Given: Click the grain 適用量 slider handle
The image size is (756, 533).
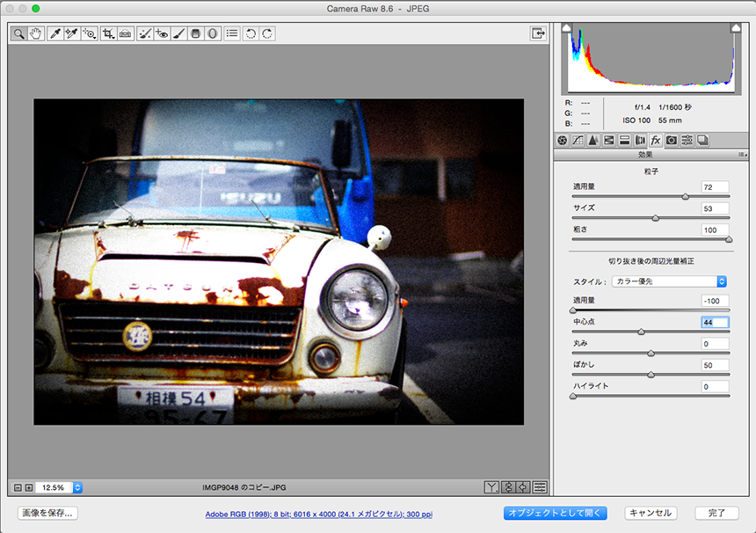Looking at the screenshot, I should pyautogui.click(x=685, y=196).
